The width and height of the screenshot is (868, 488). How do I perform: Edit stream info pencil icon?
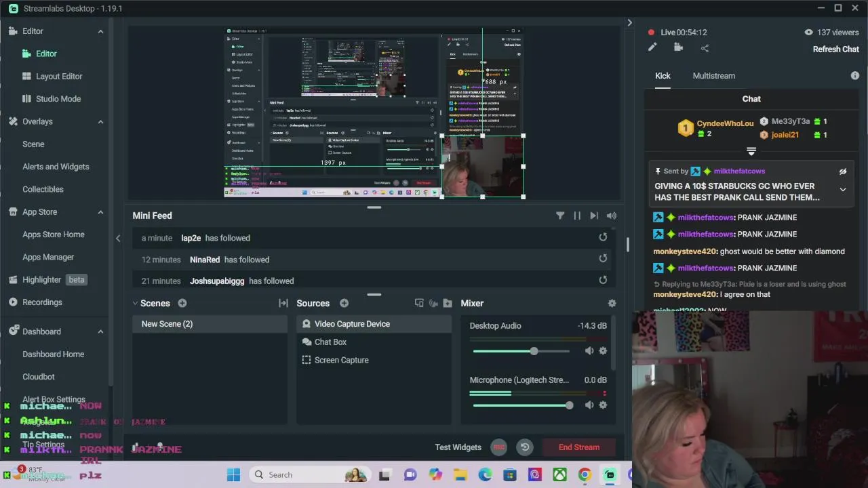coord(652,47)
